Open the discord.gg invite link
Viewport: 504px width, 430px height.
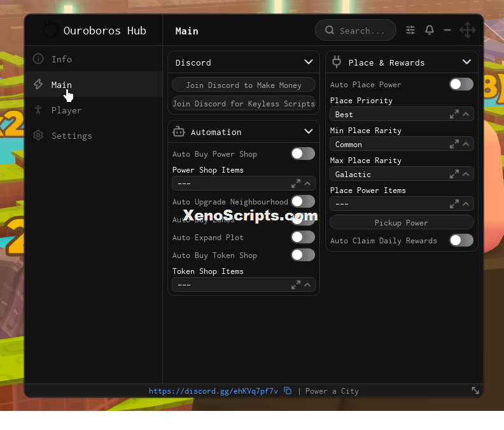(213, 391)
